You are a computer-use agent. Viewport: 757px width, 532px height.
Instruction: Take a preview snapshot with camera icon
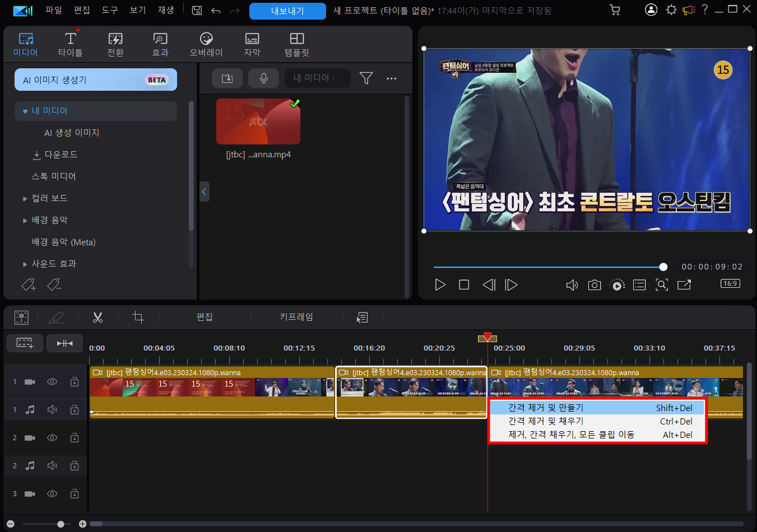coord(595,285)
